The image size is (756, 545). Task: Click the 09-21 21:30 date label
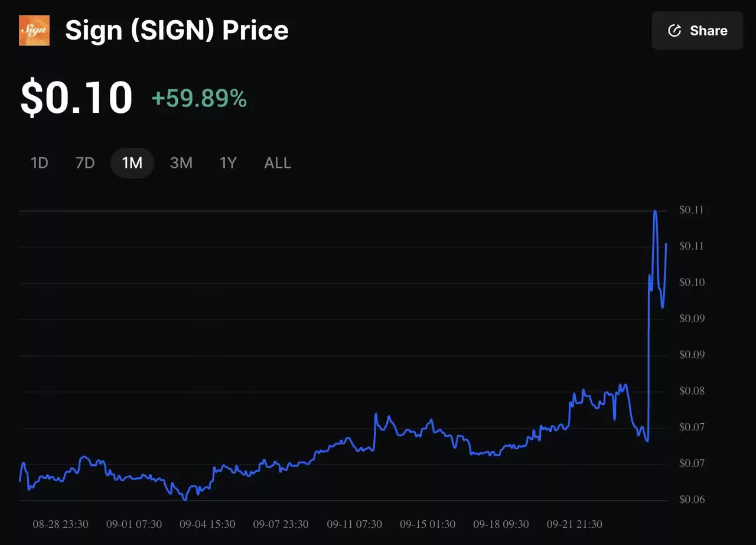click(575, 524)
